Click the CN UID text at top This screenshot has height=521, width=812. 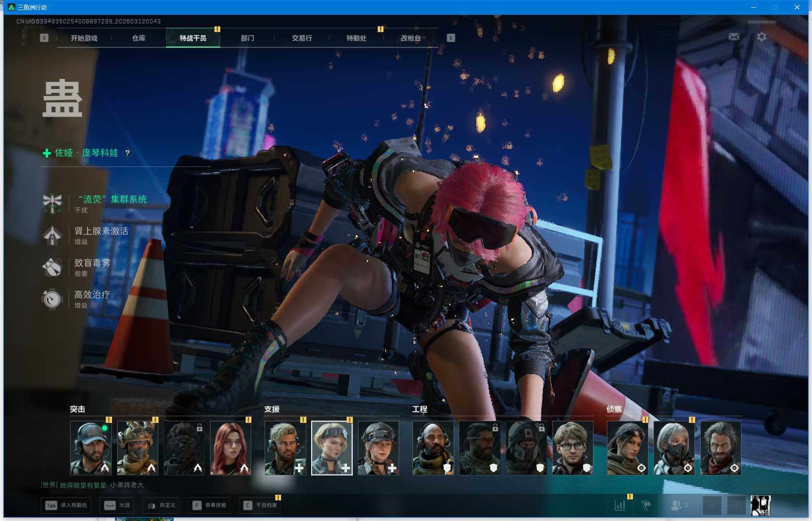pyautogui.click(x=89, y=22)
